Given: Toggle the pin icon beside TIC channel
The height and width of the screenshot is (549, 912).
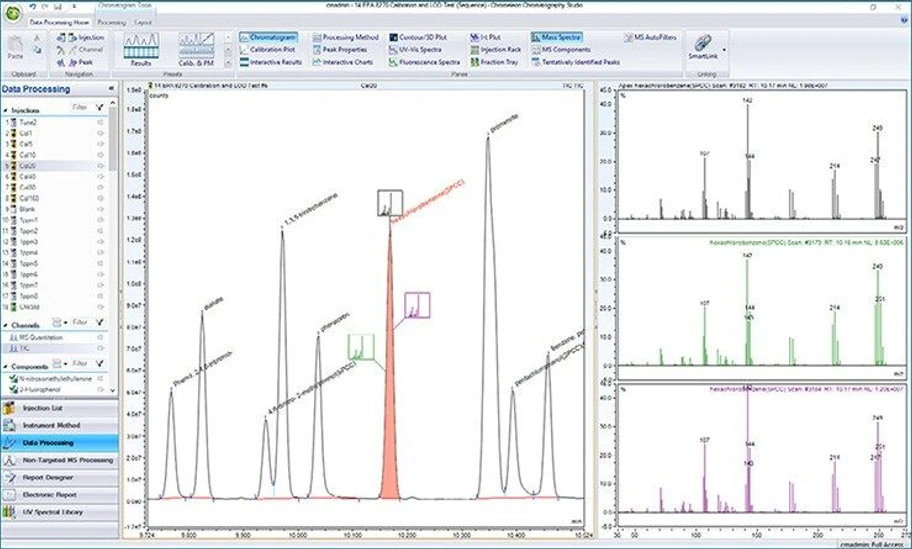Looking at the screenshot, I should pyautogui.click(x=100, y=348).
